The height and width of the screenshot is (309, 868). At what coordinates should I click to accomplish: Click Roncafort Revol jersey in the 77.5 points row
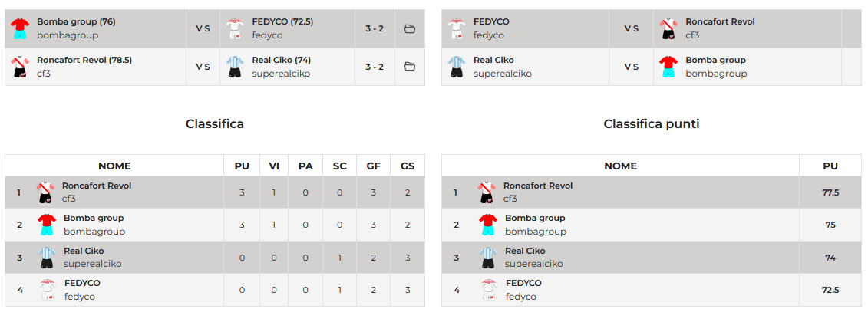487,192
